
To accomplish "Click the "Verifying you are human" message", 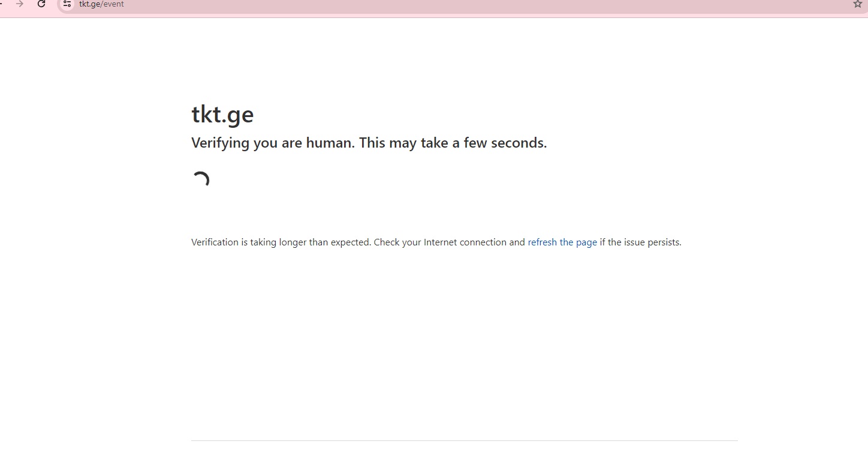I will 369,143.
